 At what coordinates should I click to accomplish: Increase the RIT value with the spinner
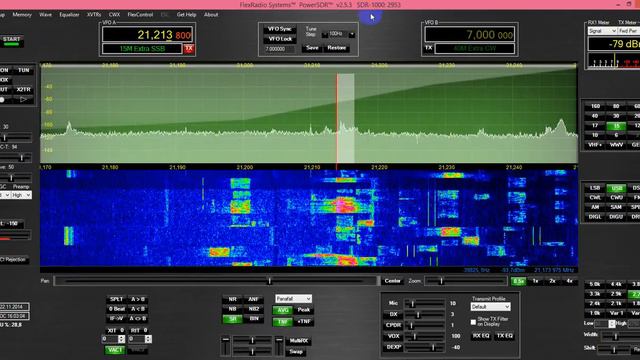(x=148, y=337)
